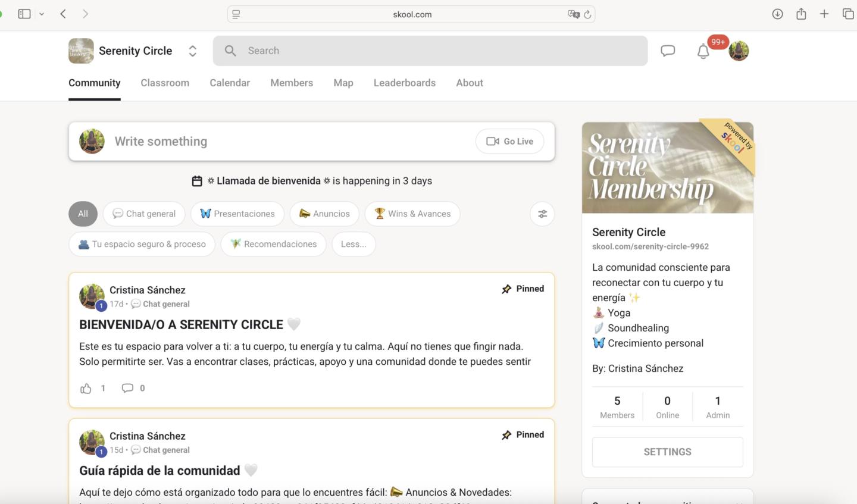This screenshot has height=504, width=857.
Task: Filter posts by Wins & Avances
Action: 412,214
